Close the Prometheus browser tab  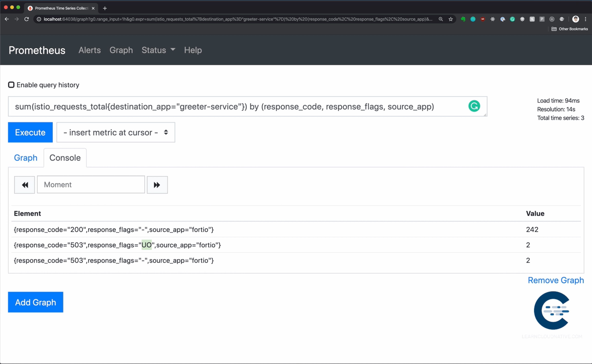[93, 8]
